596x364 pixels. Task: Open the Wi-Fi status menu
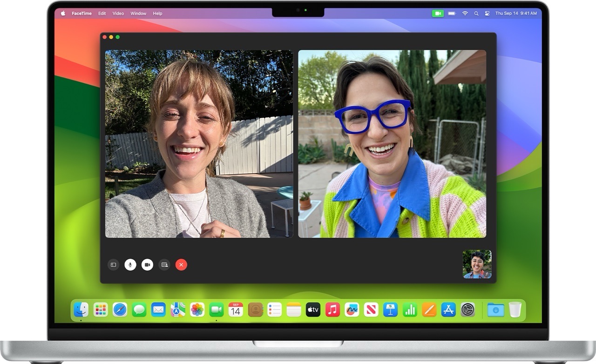465,13
